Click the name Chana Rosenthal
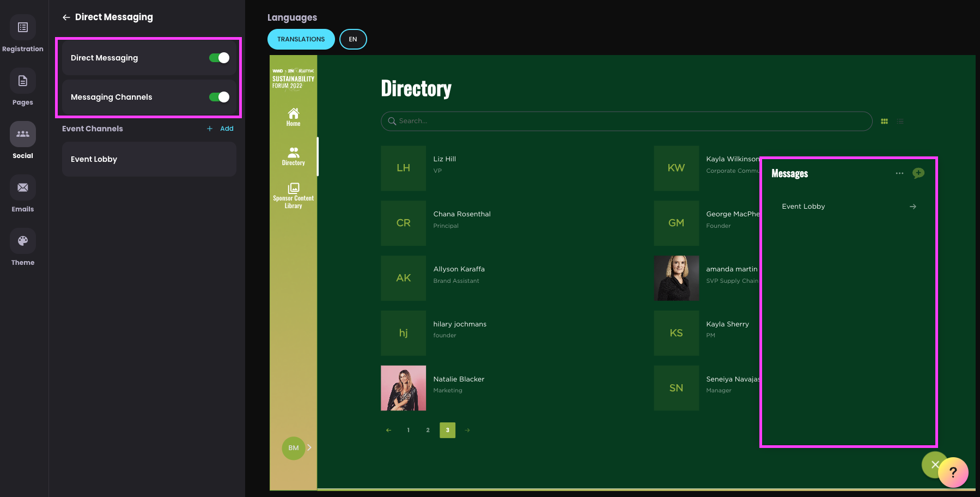This screenshot has height=497, width=980. click(462, 214)
